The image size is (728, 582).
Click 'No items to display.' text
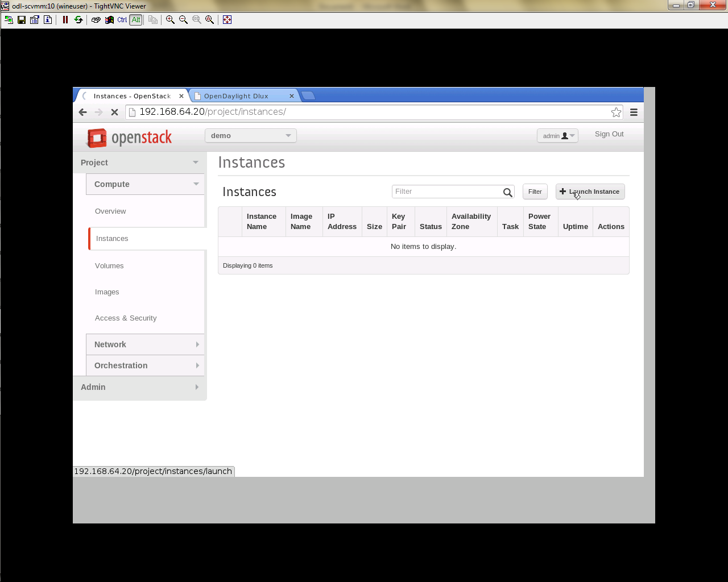click(424, 247)
